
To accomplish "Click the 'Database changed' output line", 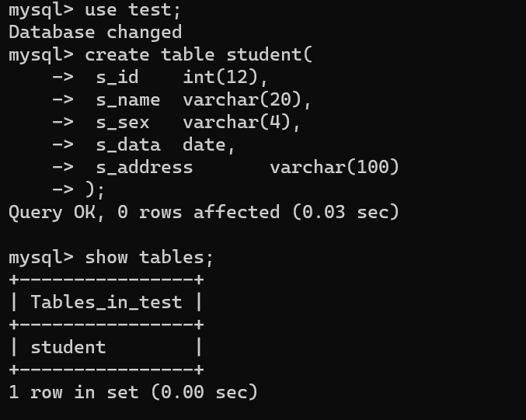I will 95,33.
